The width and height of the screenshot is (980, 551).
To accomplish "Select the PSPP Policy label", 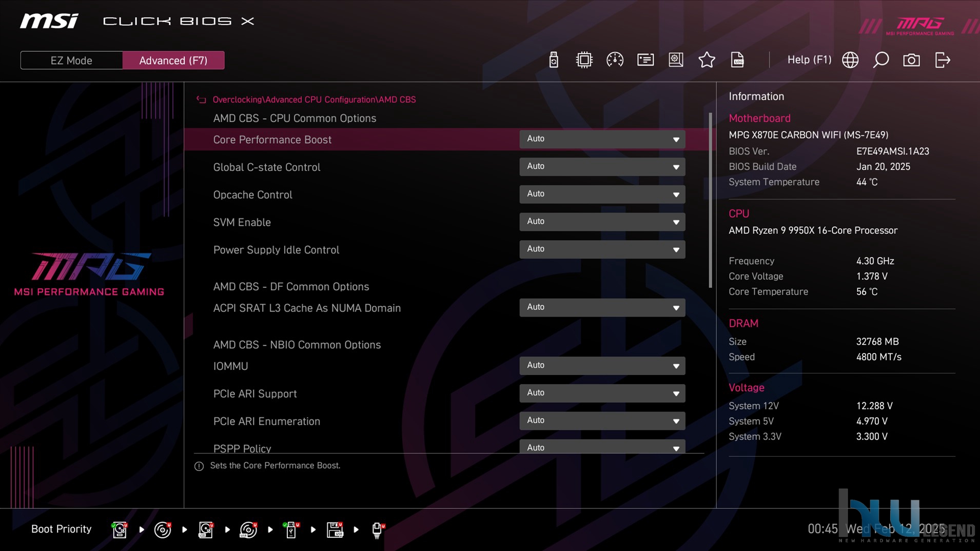I will point(242,448).
